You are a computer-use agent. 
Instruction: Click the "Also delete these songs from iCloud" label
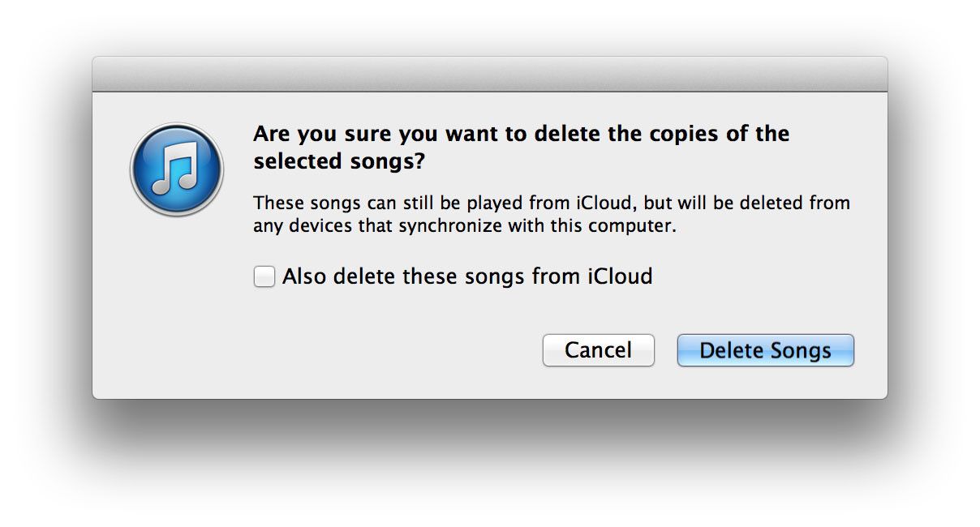466,276
